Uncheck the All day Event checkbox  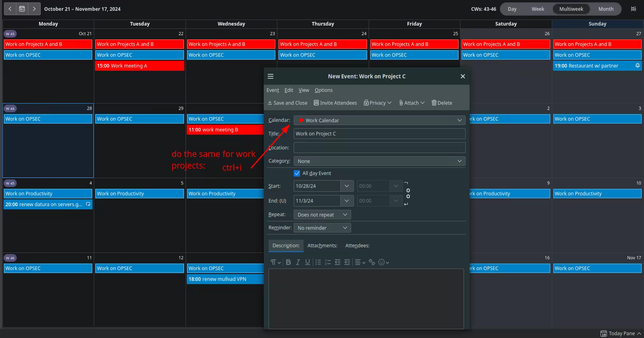pyautogui.click(x=297, y=173)
